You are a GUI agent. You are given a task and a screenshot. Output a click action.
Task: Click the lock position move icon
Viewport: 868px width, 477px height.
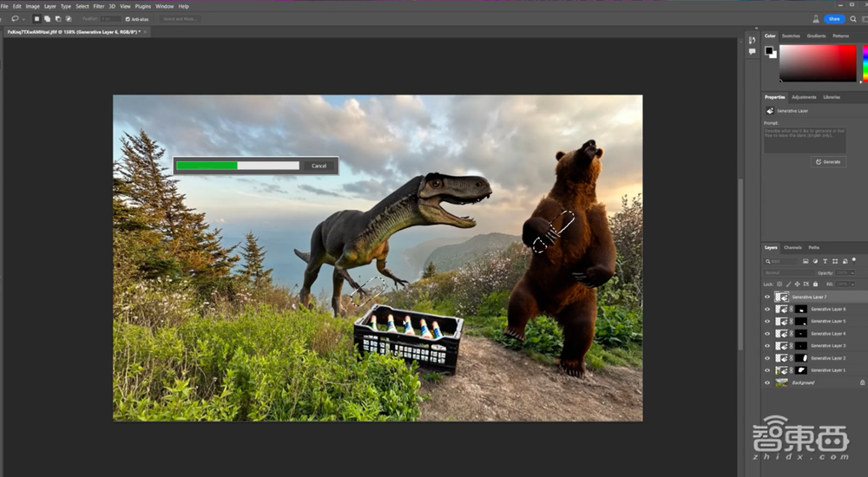[x=797, y=284]
